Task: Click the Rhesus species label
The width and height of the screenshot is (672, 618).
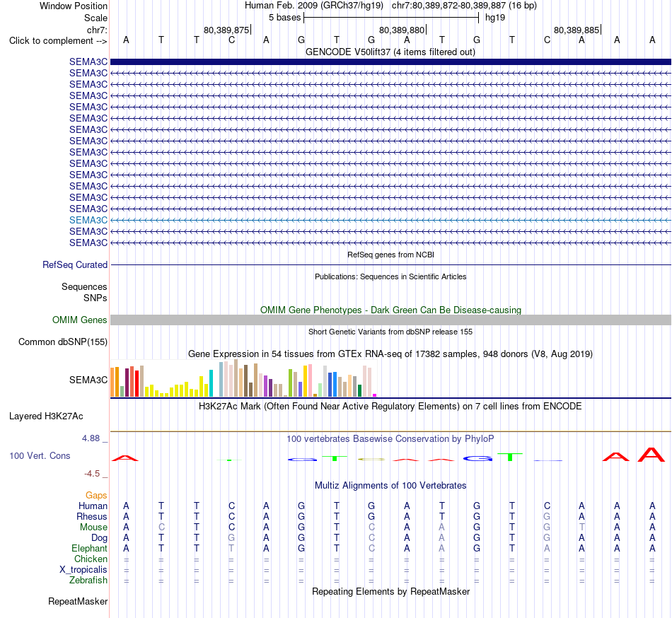Action: point(92,516)
